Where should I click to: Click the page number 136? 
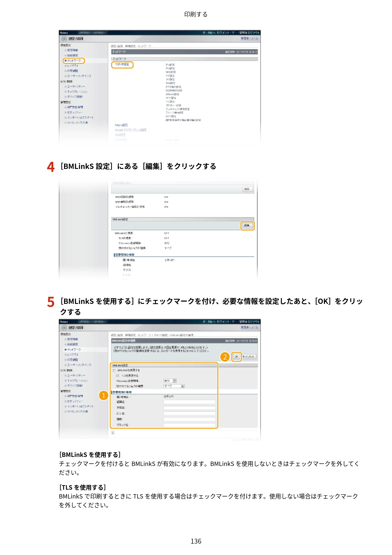pos(196,541)
